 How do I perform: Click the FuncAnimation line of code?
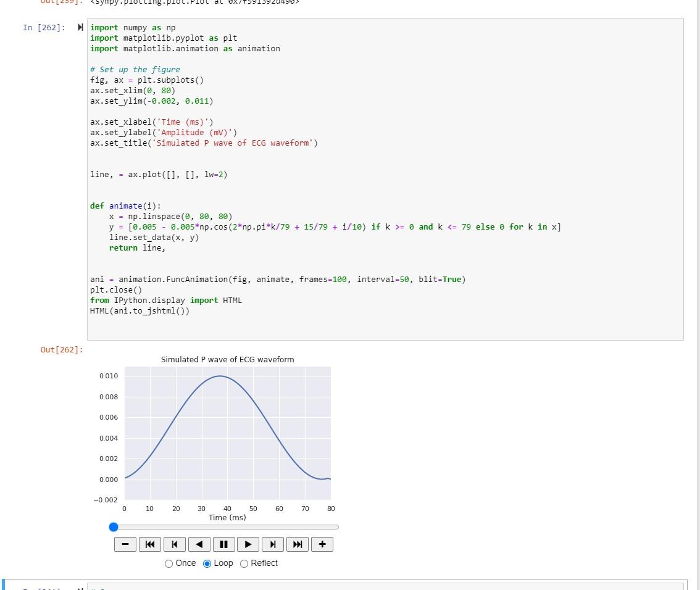coord(278,279)
